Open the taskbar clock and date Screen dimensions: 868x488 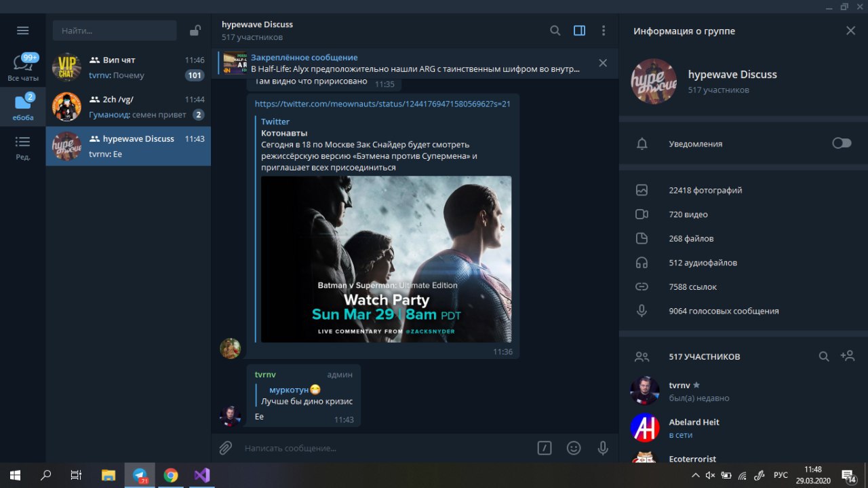tap(812, 475)
